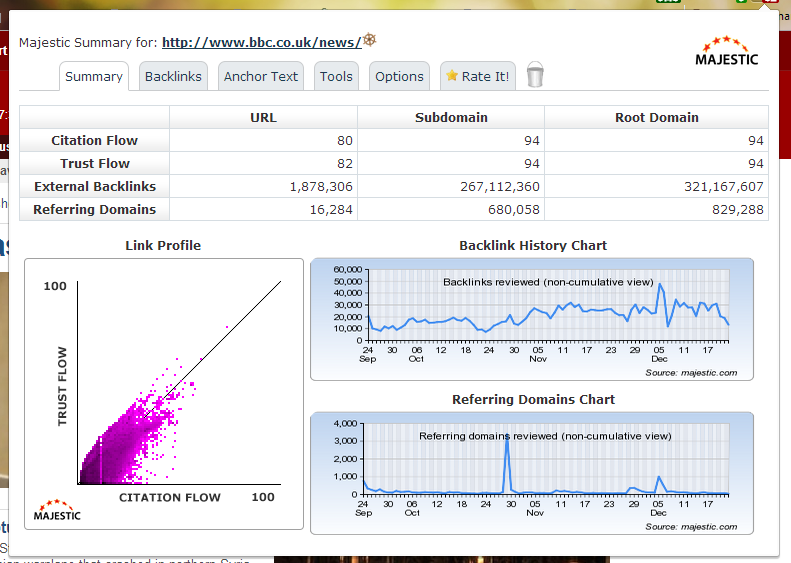Click the Trust Flow row label
This screenshot has height=563, width=791.
pos(94,163)
